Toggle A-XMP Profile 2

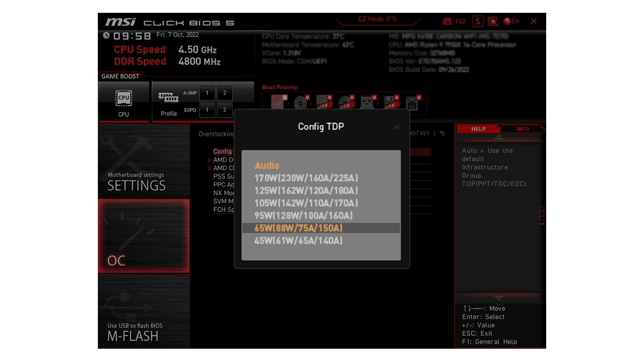[224, 93]
